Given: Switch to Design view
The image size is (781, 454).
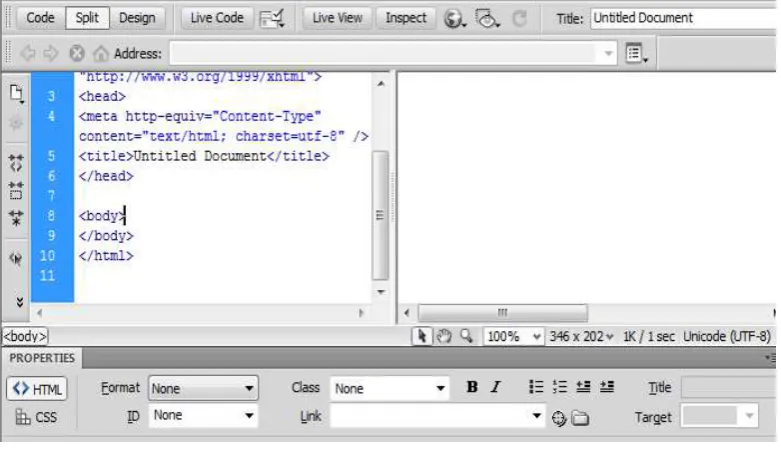Looking at the screenshot, I should point(137,18).
